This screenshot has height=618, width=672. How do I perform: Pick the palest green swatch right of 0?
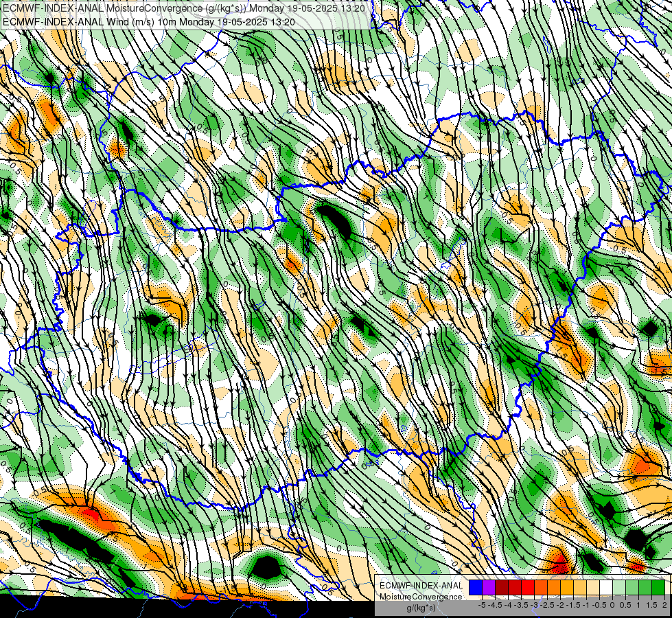(x=619, y=588)
